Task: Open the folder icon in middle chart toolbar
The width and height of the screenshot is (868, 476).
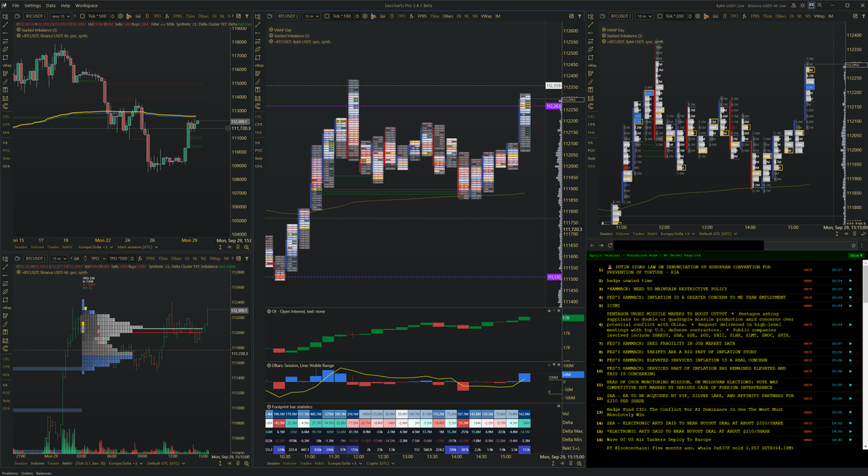Action: pyautogui.click(x=269, y=16)
